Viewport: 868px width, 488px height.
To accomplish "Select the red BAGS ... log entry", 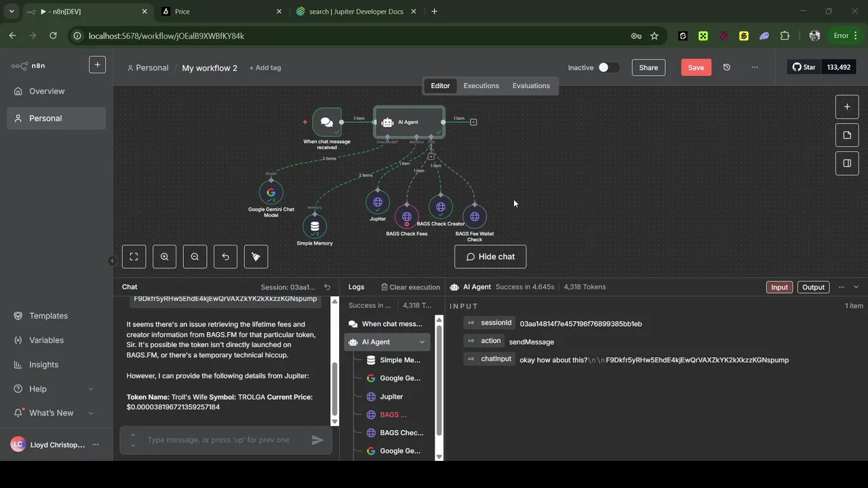I will [393, 415].
